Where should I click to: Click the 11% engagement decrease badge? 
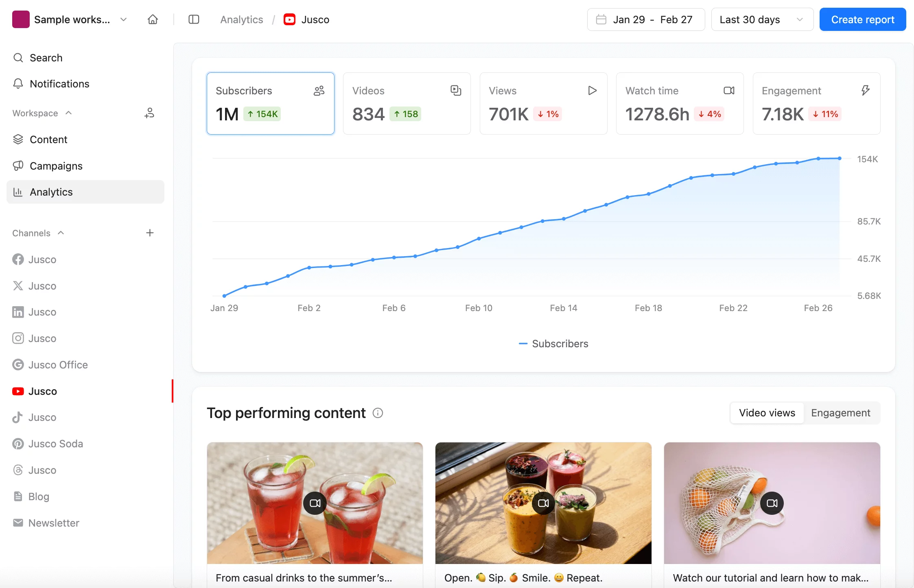click(825, 114)
